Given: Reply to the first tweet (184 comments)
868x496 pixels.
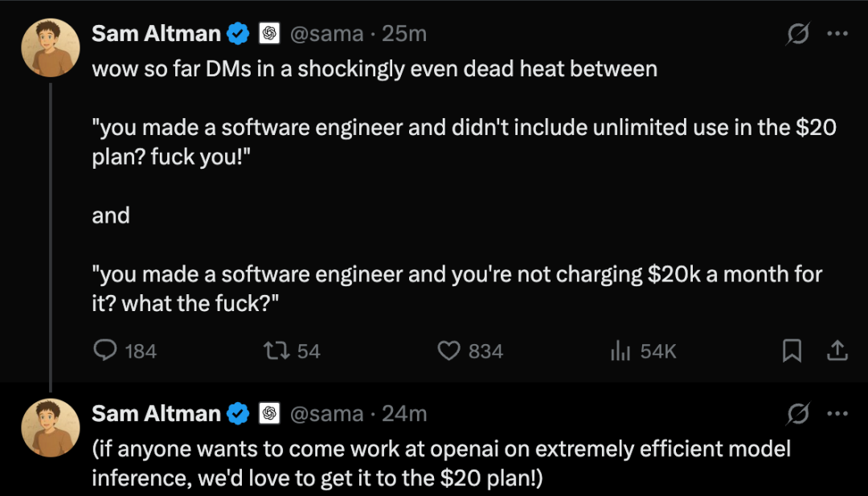Looking at the screenshot, I should coord(106,350).
